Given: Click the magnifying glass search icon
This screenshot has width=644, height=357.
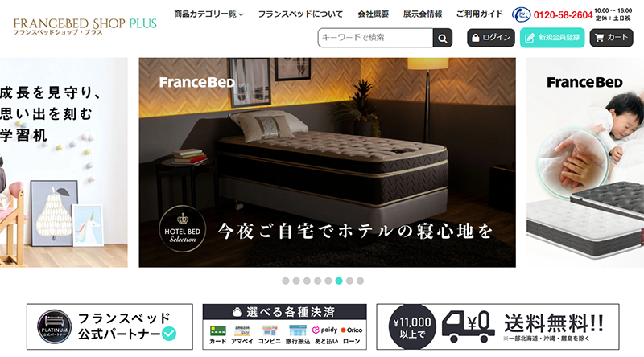Looking at the screenshot, I should pos(442,38).
